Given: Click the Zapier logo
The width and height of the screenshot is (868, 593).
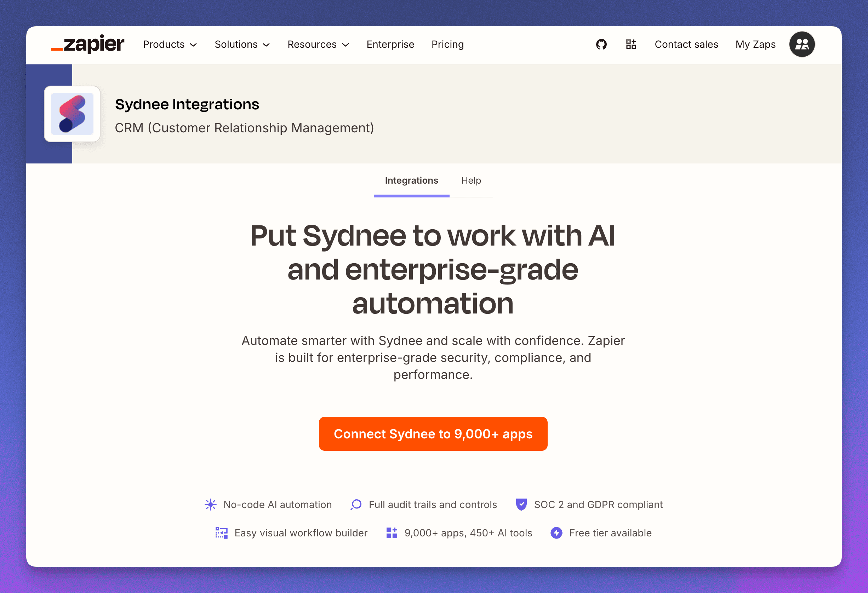Looking at the screenshot, I should (88, 45).
